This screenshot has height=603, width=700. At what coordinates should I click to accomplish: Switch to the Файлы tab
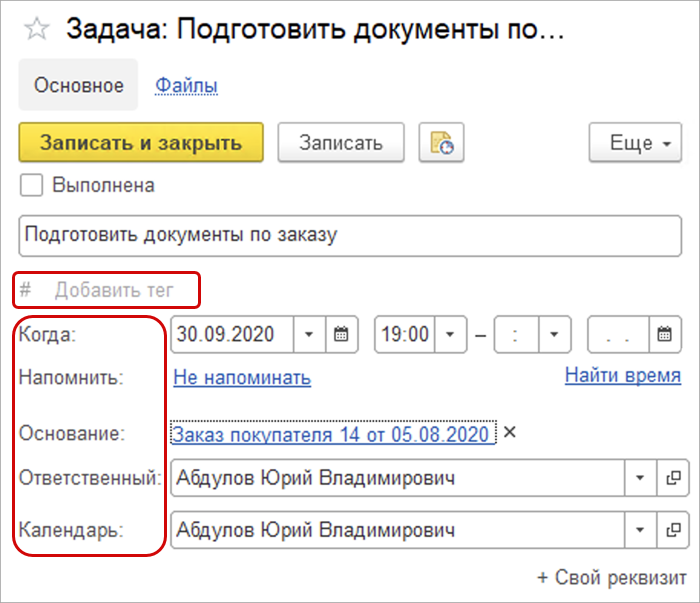coord(186,86)
